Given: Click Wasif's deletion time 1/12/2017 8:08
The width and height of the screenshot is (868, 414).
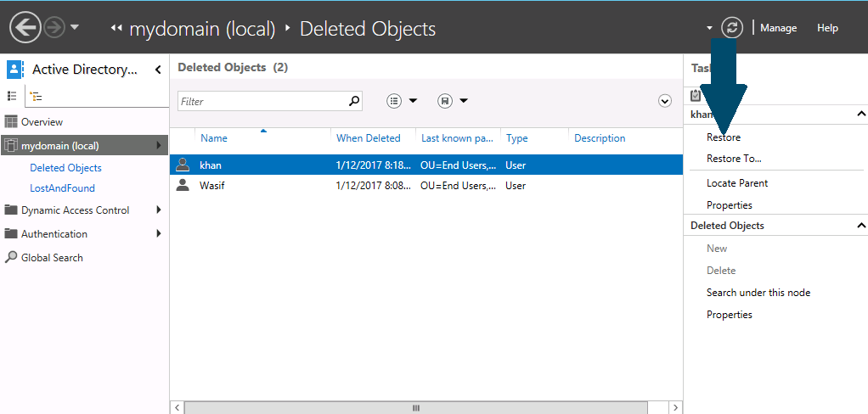Looking at the screenshot, I should click(373, 186).
